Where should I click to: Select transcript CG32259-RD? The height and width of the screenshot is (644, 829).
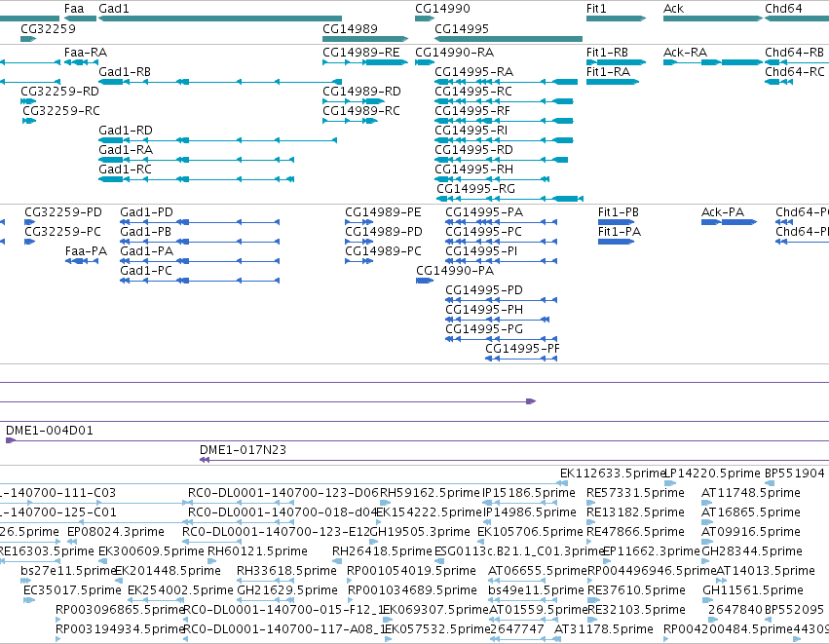59,92
